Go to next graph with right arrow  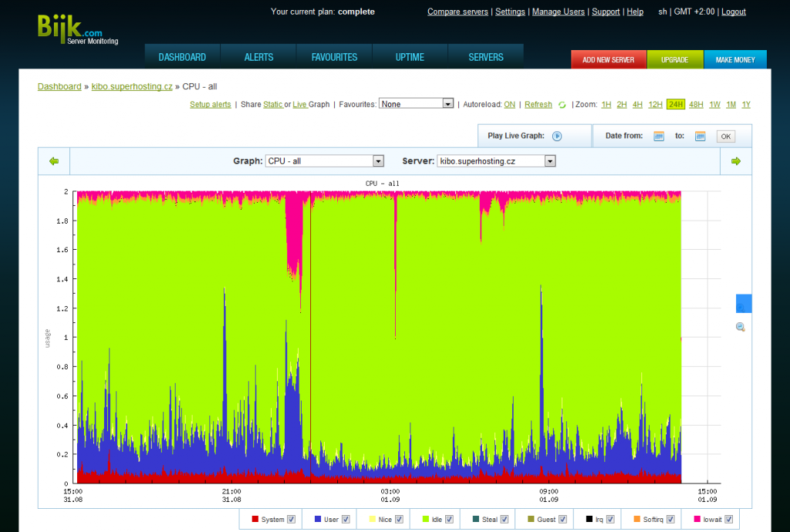(736, 161)
